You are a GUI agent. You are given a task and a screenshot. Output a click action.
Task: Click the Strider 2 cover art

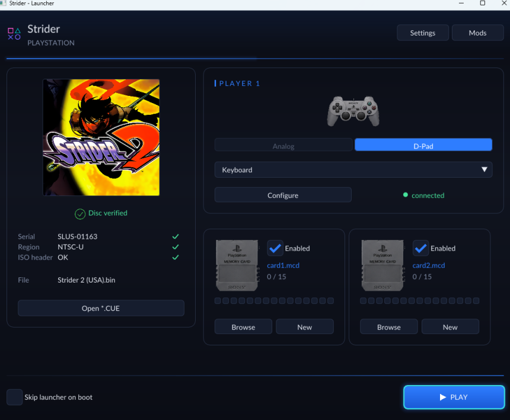click(x=101, y=137)
